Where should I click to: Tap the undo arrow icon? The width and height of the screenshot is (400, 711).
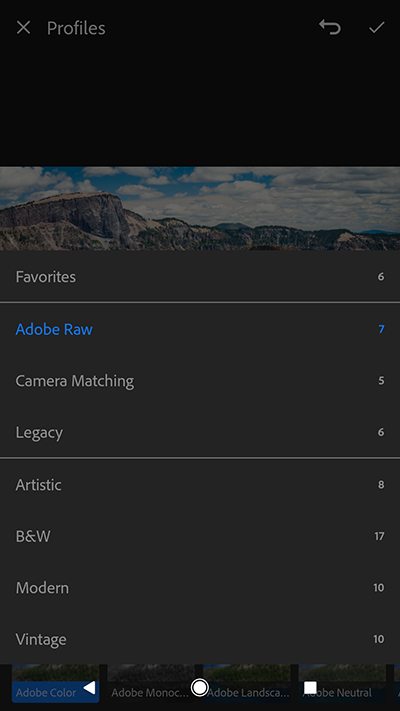330,27
